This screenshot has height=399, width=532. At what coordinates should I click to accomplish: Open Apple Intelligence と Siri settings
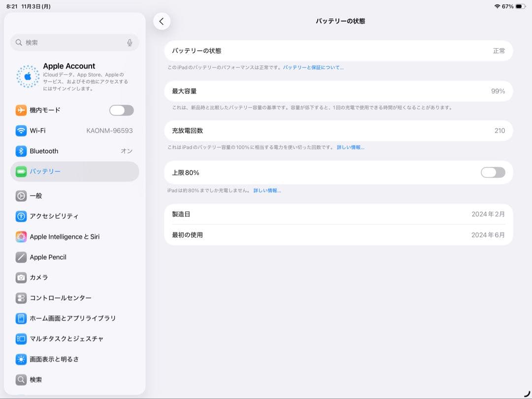tap(74, 236)
